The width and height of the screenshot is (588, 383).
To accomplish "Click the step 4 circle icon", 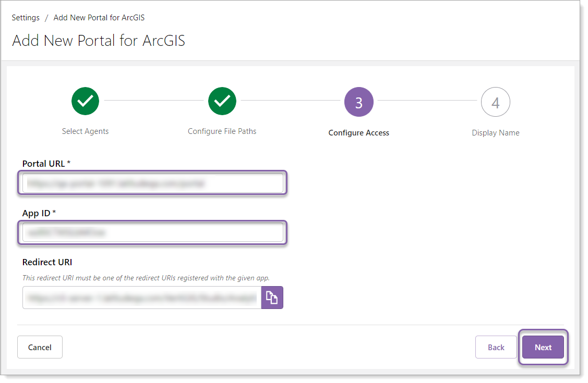I will 495,102.
